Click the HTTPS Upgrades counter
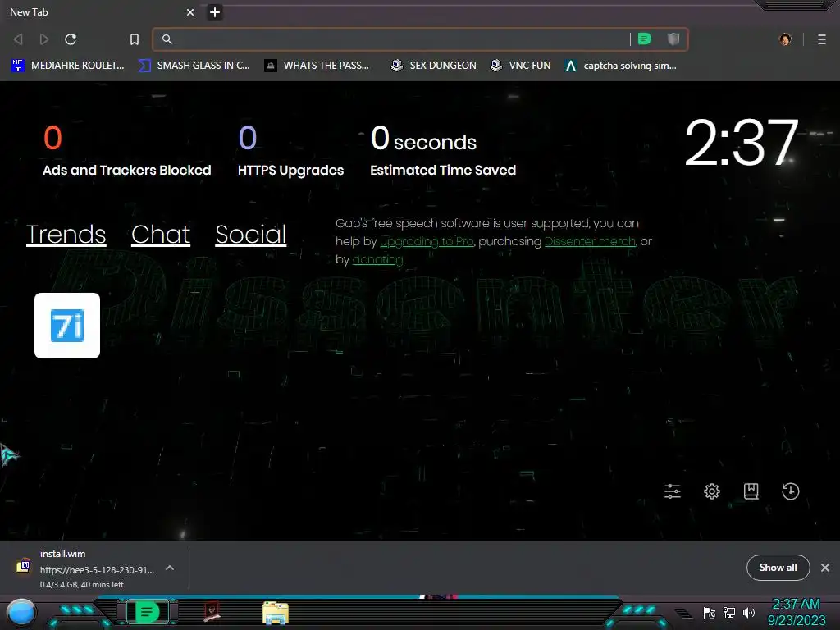This screenshot has width=840, height=630. 291,151
